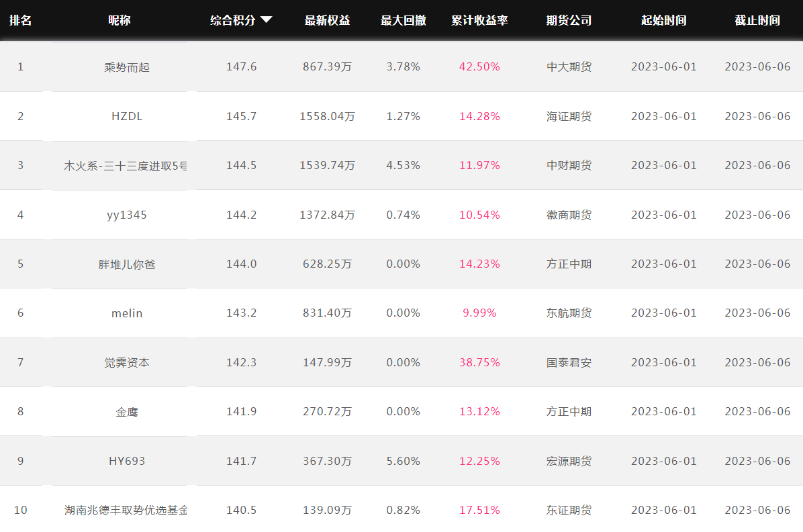Open the nickname HZDL
The image size is (803, 532).
127,117
